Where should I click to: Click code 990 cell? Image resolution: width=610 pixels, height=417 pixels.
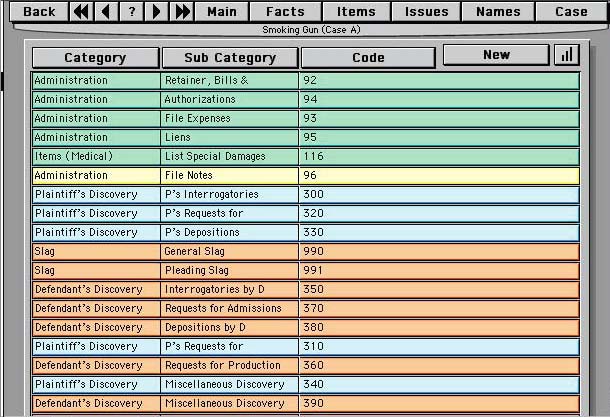(x=440, y=252)
